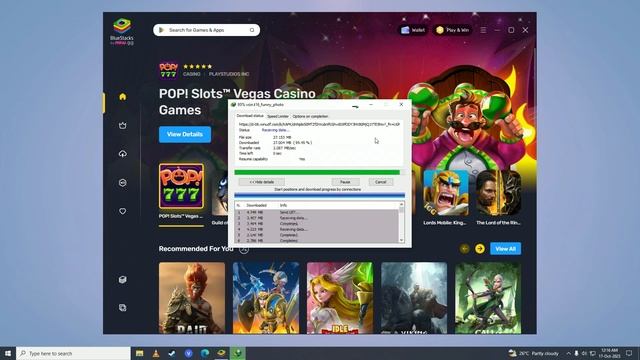Screen dimensions: 640x360
Task: Click the POP! 777 app icon near rating
Action: coord(168,70)
